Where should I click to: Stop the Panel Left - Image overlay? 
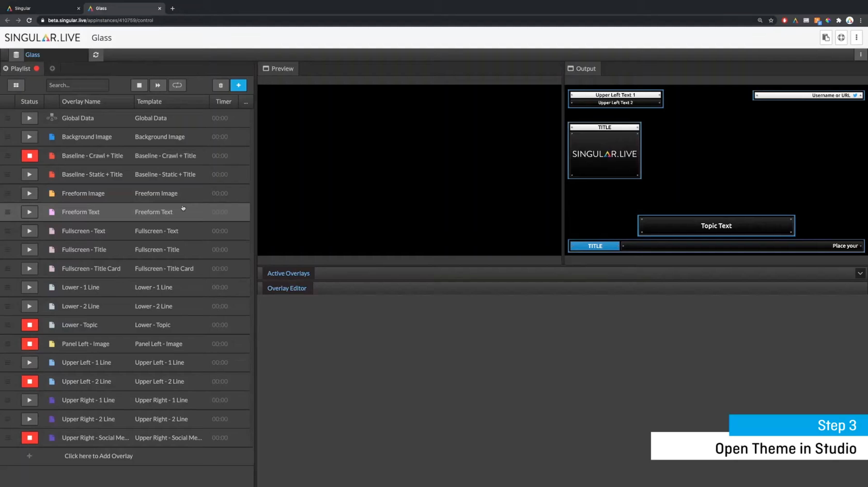coord(30,344)
